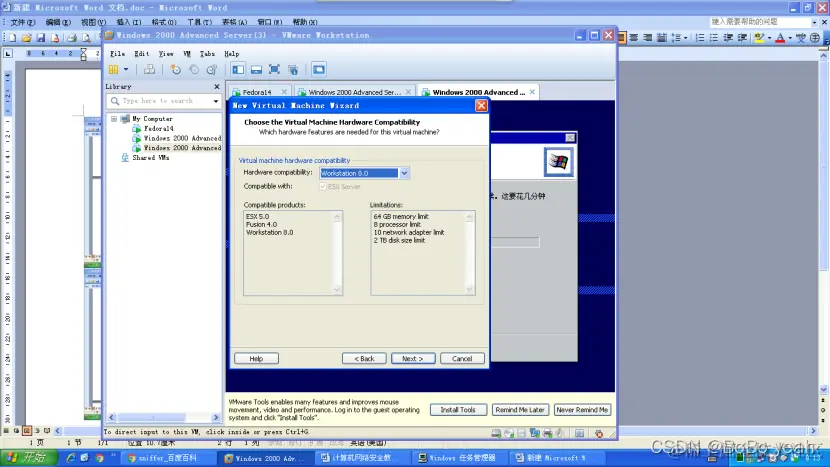Open the Hardware compatibility combo box
Viewport: 830px width, 467px height.
tap(364, 173)
